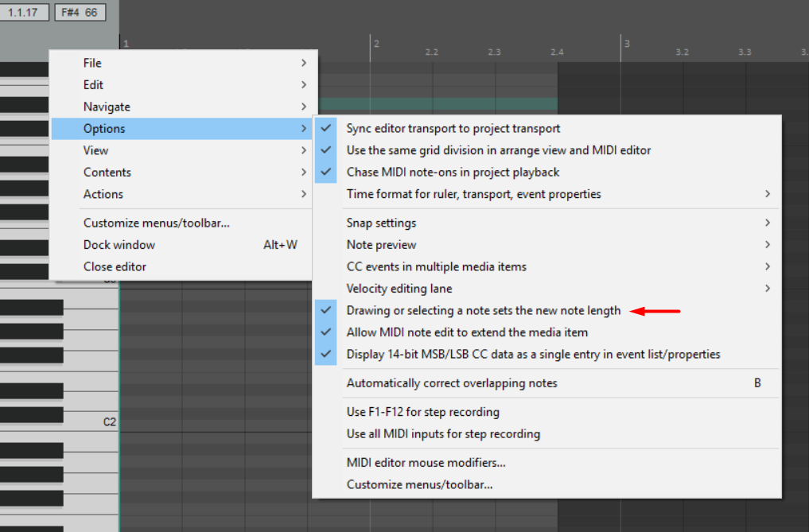Screen dimensions: 809x532
Task: Expand the Snap settings submenu
Action: [381, 223]
